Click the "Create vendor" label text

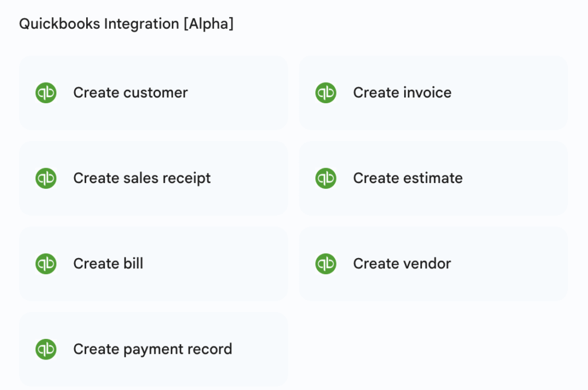pyautogui.click(x=402, y=264)
